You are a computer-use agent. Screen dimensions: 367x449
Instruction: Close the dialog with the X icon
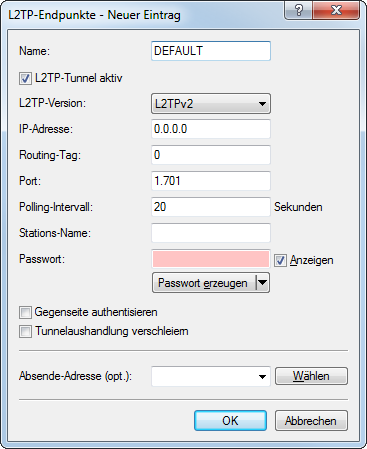(336, 10)
